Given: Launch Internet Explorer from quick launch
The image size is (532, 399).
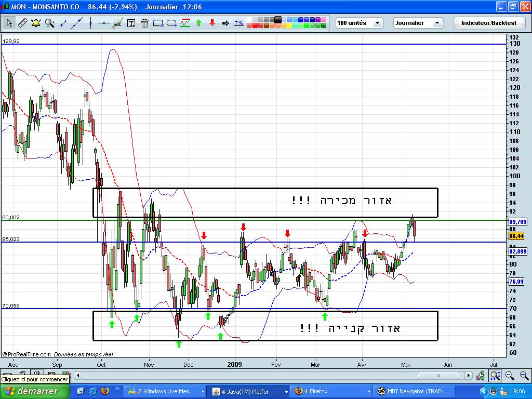Looking at the screenshot, I should click(92, 391).
